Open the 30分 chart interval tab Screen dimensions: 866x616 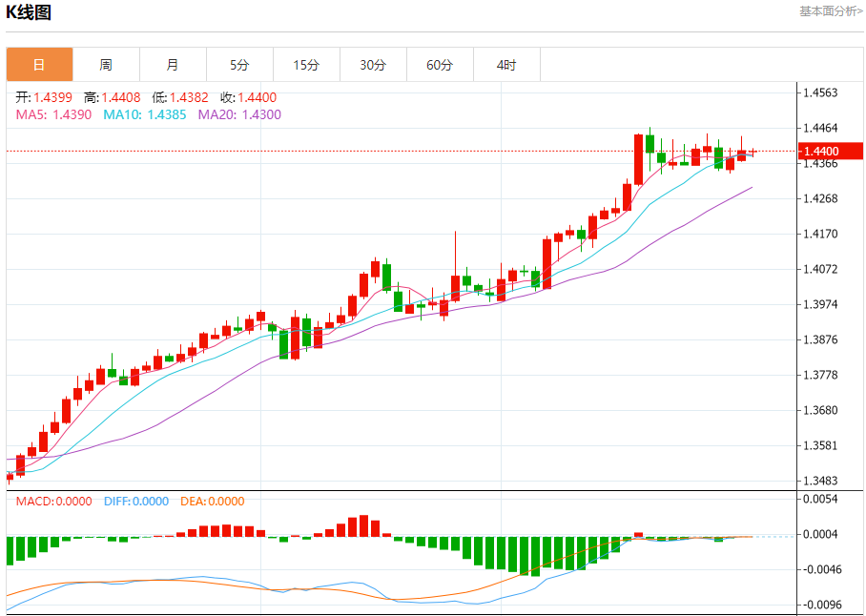pyautogui.click(x=373, y=65)
